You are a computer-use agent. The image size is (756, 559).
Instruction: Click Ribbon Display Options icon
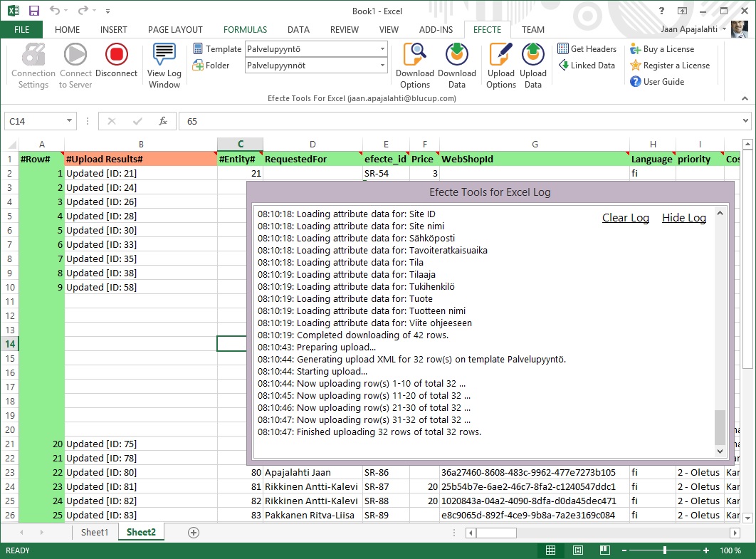(x=682, y=11)
